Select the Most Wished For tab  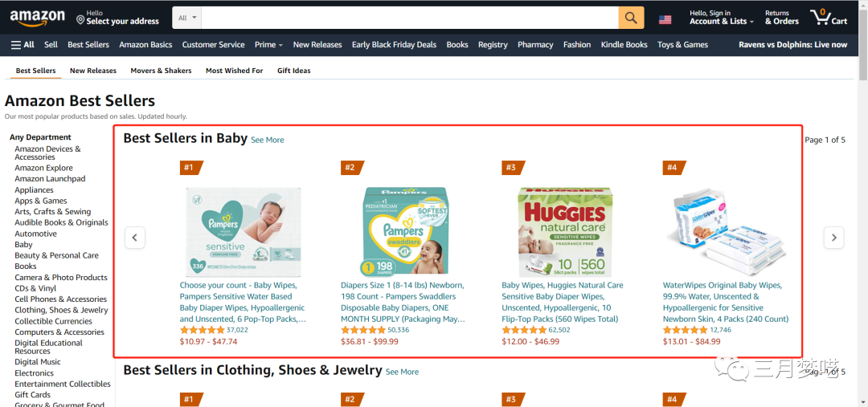coord(234,71)
